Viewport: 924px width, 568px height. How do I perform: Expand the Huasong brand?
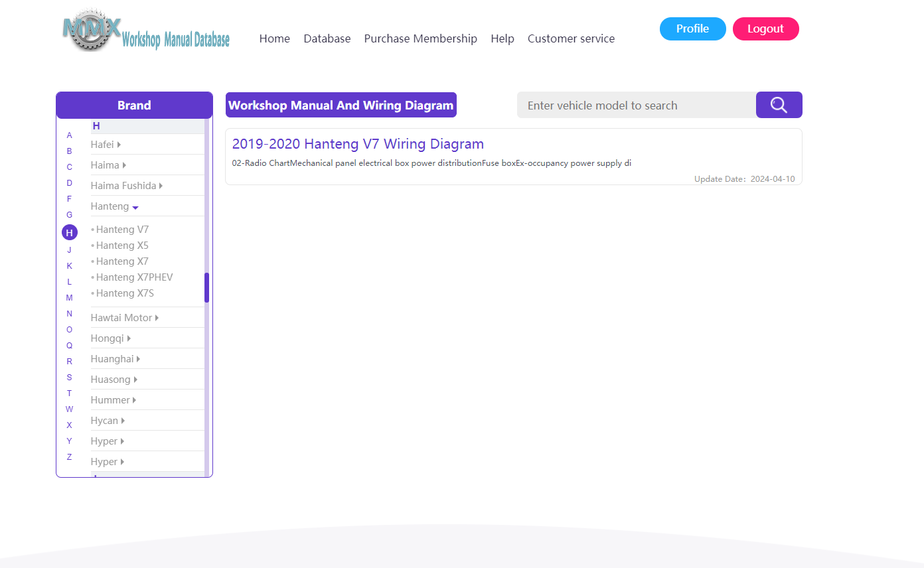(x=114, y=380)
